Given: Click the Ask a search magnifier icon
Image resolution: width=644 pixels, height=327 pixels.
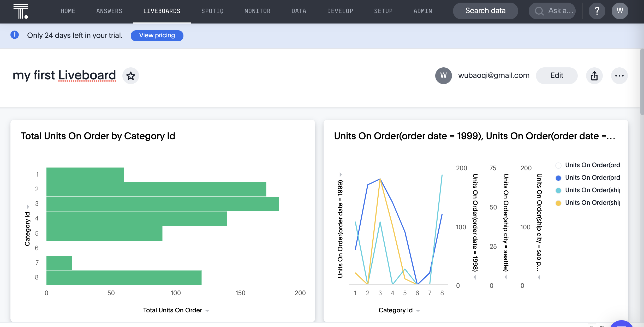Looking at the screenshot, I should tap(539, 11).
